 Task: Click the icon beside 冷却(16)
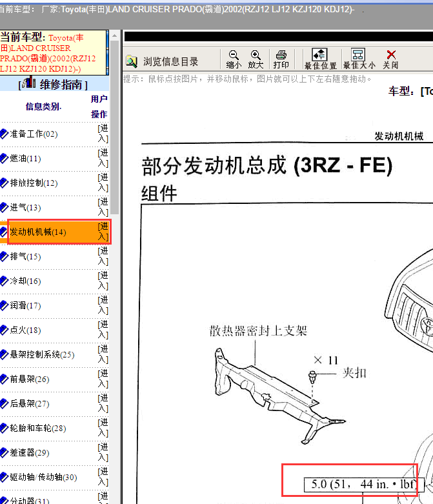[4, 281]
